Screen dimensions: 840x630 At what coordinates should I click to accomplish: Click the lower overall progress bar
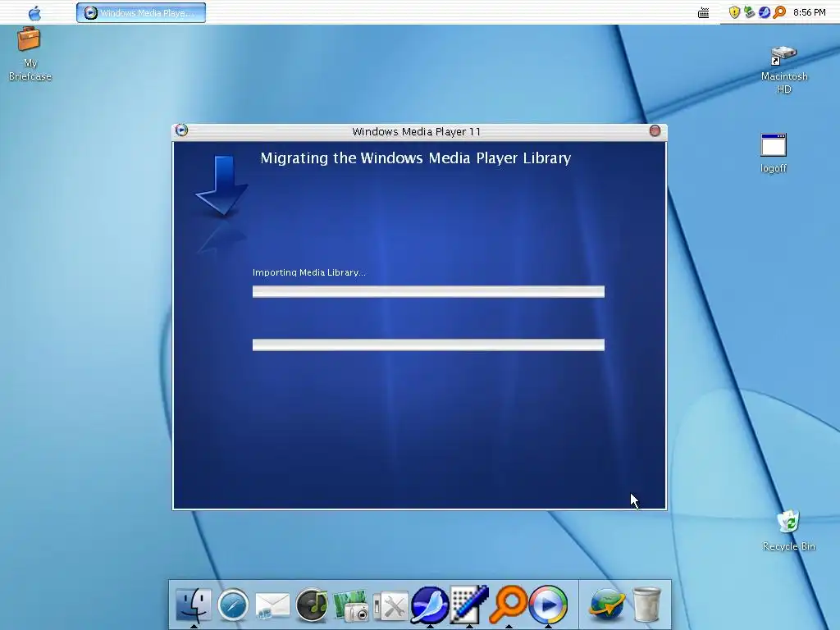428,345
